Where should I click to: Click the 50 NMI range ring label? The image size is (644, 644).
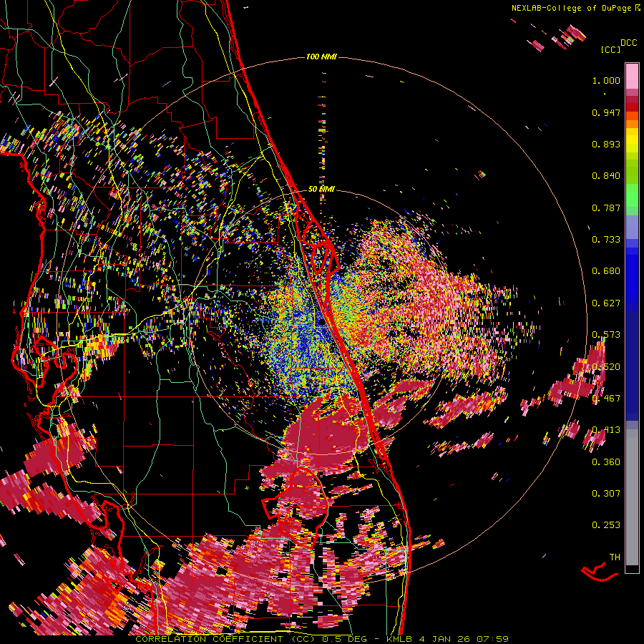[x=321, y=190]
